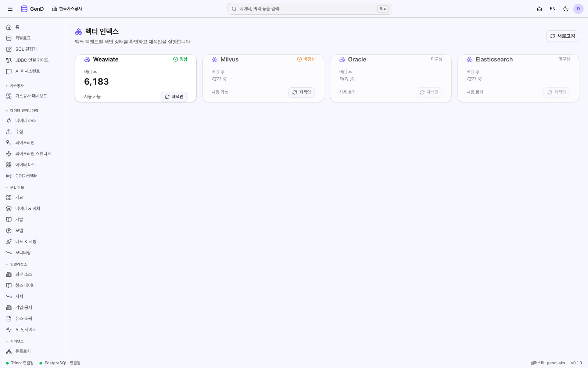Open 카탈로그 in the sidebar
The height and width of the screenshot is (368, 588).
[x=33, y=38]
